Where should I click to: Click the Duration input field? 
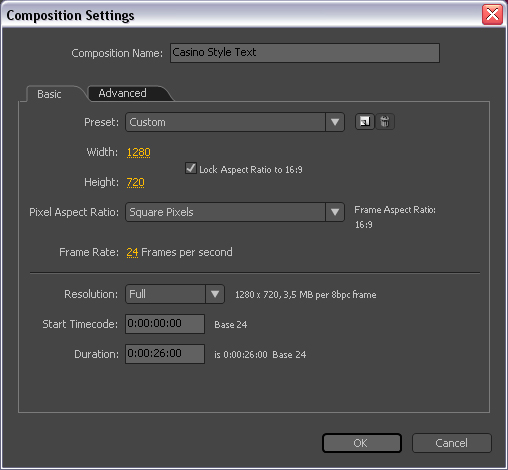tap(165, 354)
